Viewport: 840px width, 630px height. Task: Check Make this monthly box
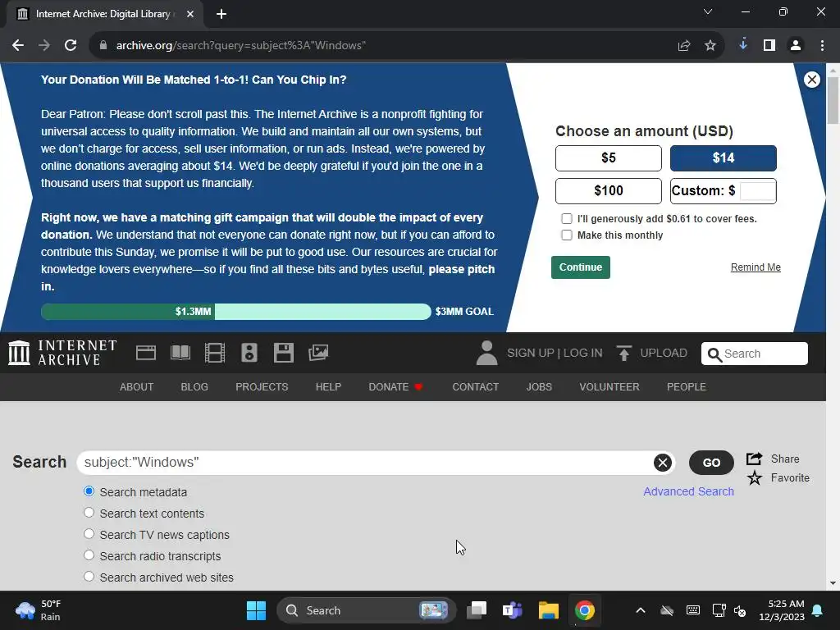(x=567, y=235)
